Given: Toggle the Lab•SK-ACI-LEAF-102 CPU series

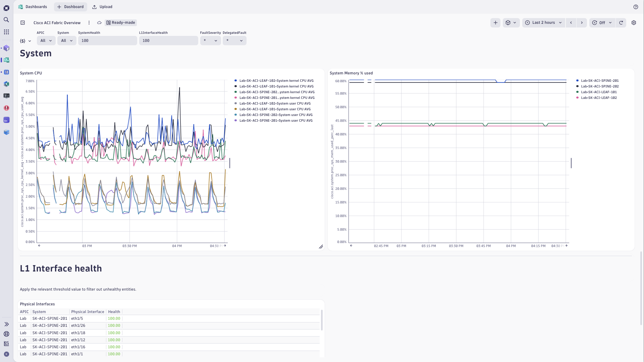Looking at the screenshot, I should (276, 80).
